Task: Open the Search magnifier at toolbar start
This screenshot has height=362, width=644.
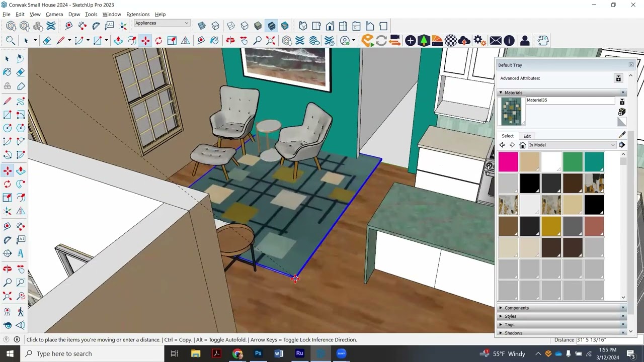Action: pyautogui.click(x=10, y=41)
